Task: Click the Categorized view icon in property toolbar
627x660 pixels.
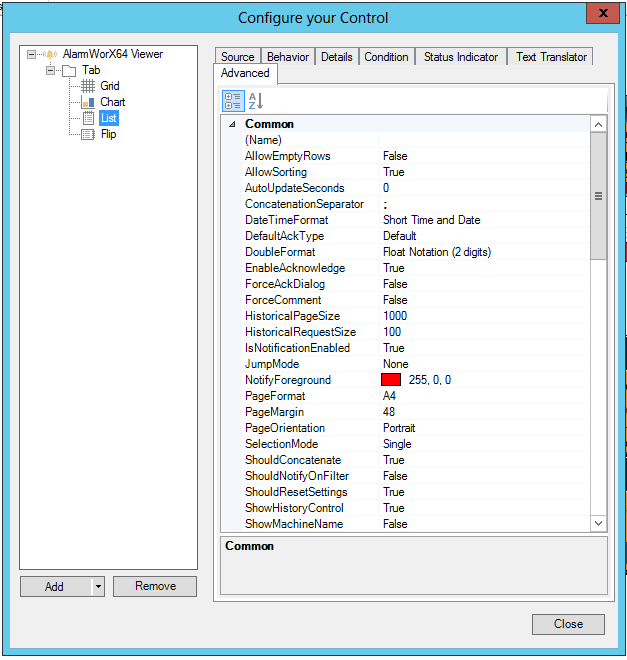Action: (233, 100)
